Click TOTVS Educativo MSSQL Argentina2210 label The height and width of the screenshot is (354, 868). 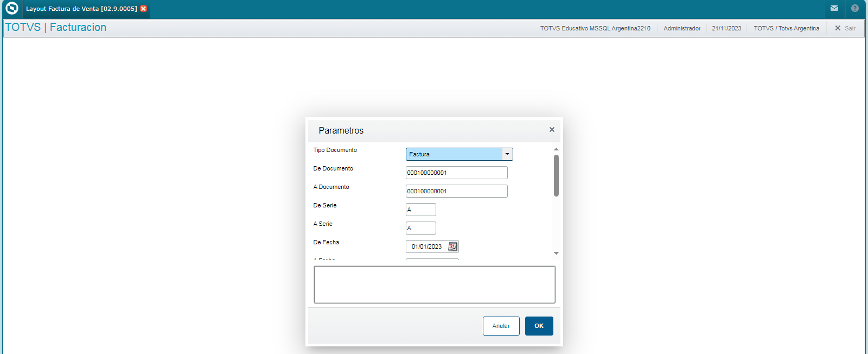tap(595, 28)
